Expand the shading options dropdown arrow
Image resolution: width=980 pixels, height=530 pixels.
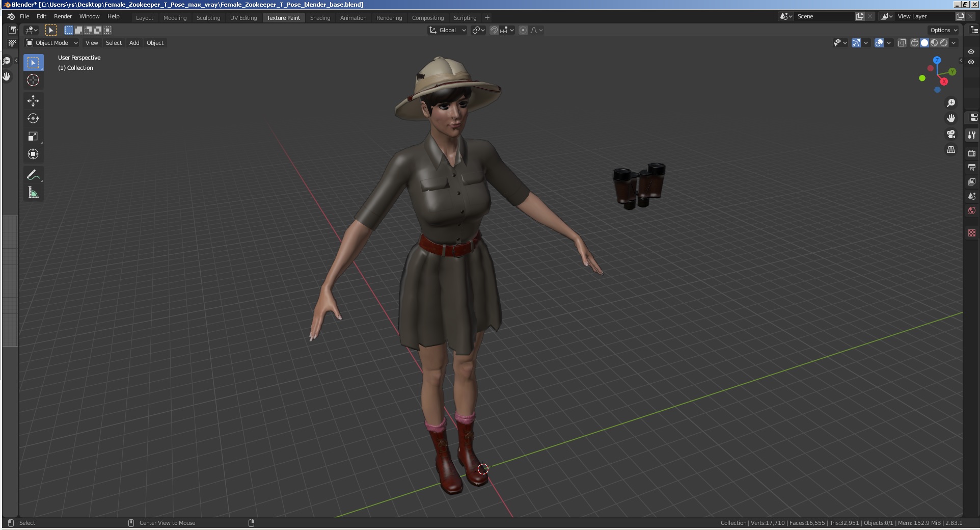[954, 43]
